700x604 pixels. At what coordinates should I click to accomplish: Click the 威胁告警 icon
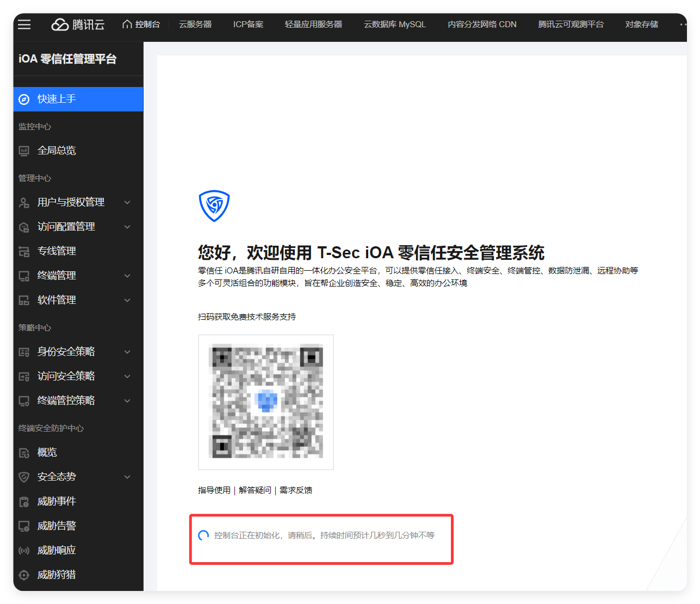pos(24,526)
